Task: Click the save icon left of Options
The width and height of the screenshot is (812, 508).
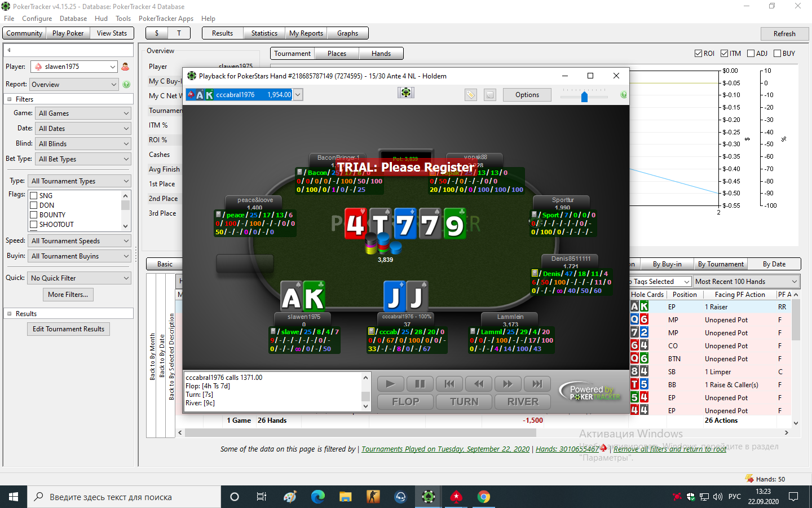Action: (x=490, y=95)
